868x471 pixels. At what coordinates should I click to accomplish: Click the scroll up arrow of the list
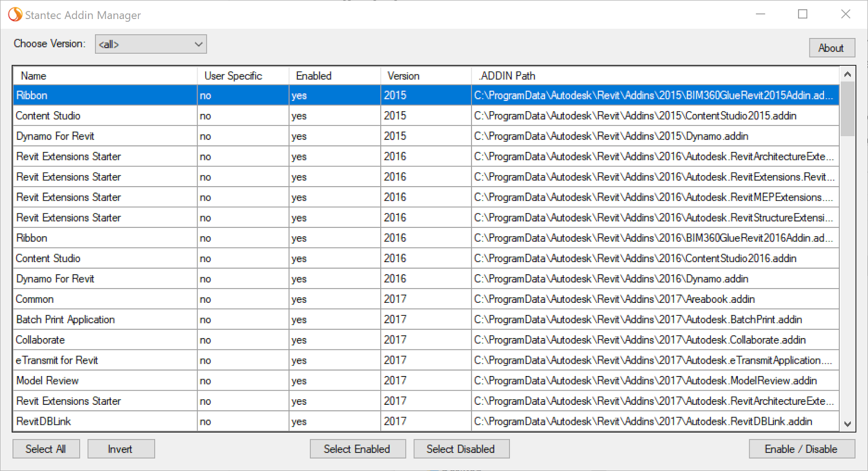point(847,74)
